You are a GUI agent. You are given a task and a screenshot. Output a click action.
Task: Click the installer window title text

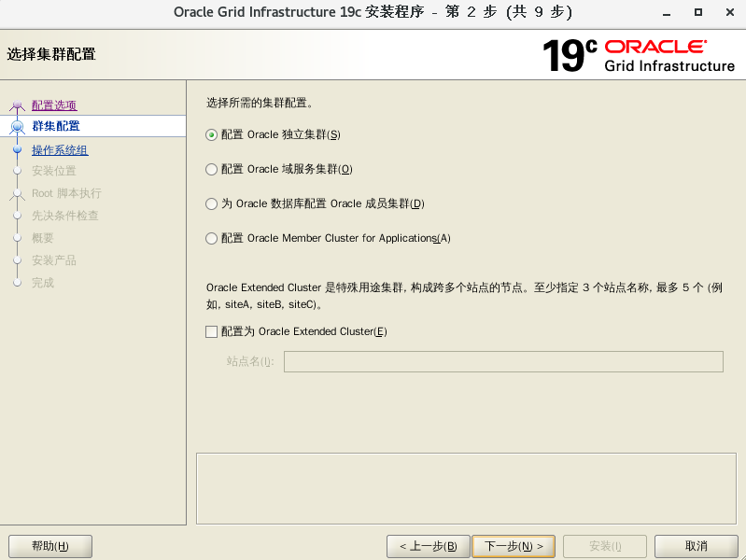coord(373,12)
